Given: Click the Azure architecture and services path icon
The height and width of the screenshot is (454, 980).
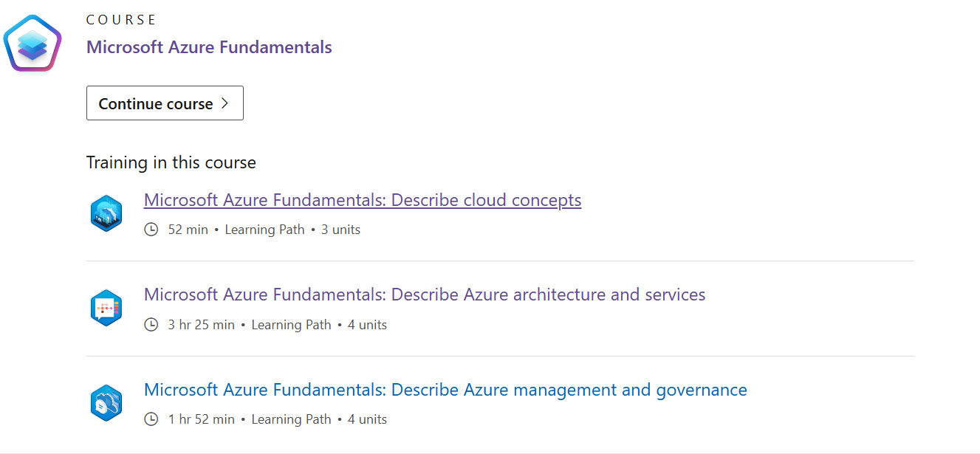Looking at the screenshot, I should (106, 308).
